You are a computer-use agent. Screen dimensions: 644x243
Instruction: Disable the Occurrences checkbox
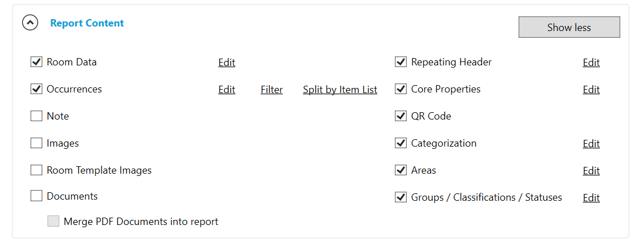pos(37,89)
